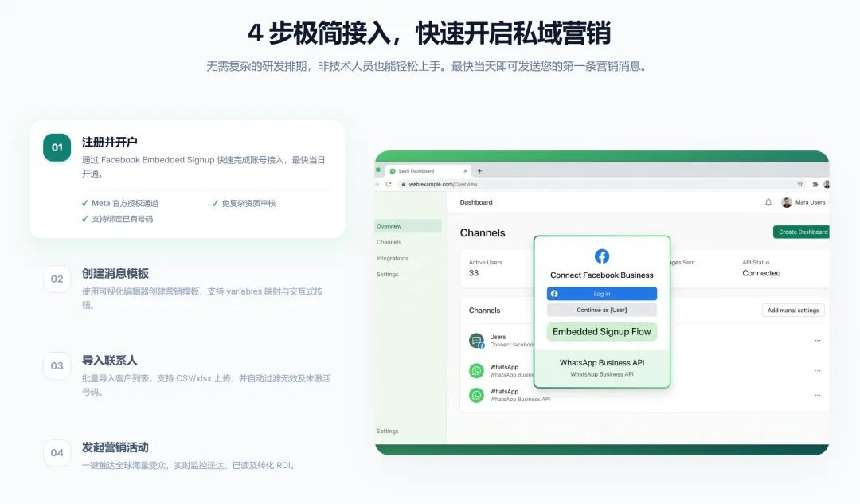
Task: Open more options for Users row
Action: tap(817, 341)
